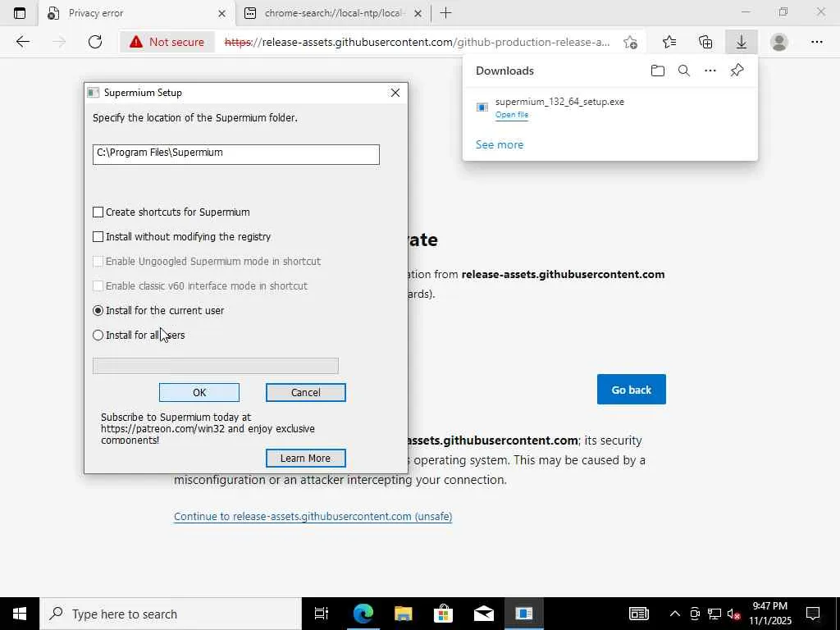
Task: Enable Create shortcuts for Supermium
Action: (x=98, y=212)
